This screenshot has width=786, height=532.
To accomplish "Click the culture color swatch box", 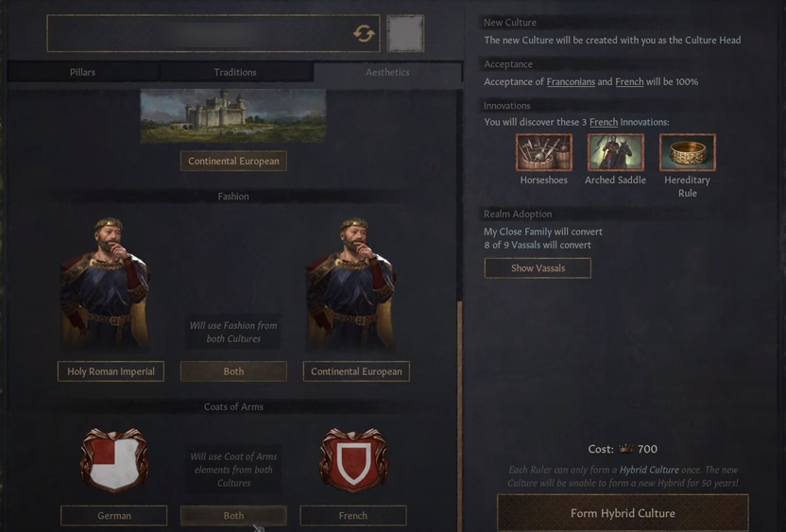I will click(405, 34).
